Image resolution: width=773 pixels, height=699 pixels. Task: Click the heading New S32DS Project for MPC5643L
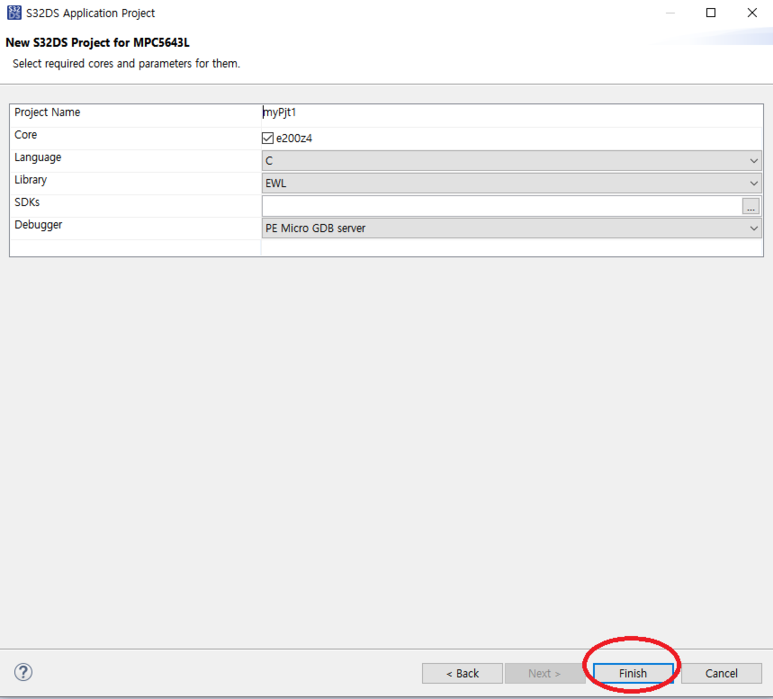pos(98,42)
